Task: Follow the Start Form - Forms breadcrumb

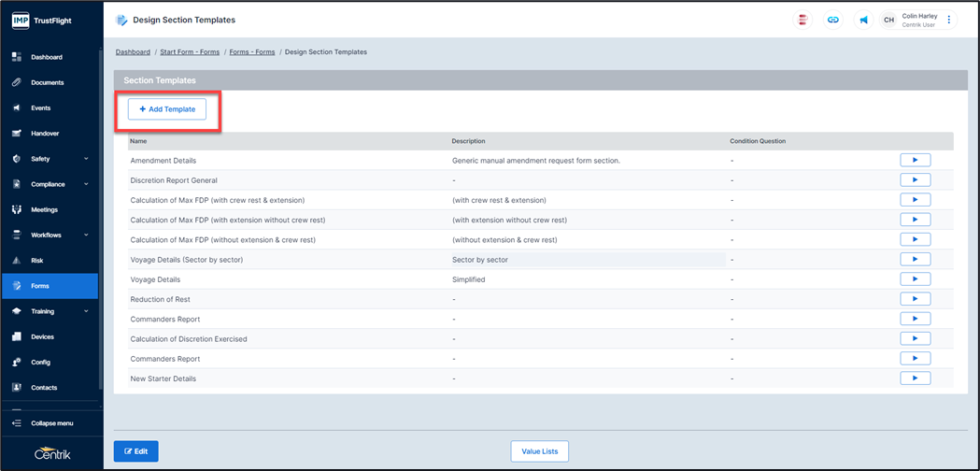Action: pyautogui.click(x=190, y=52)
